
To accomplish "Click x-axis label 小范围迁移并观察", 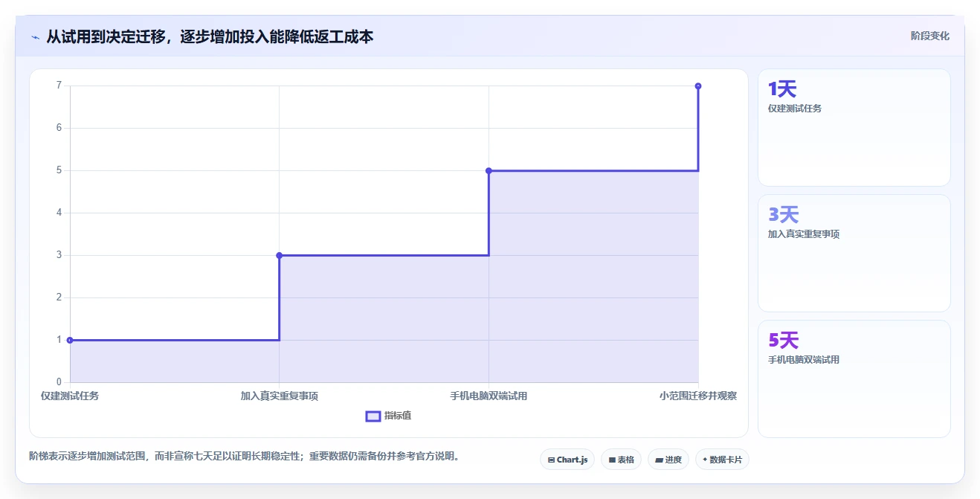I will click(x=698, y=396).
